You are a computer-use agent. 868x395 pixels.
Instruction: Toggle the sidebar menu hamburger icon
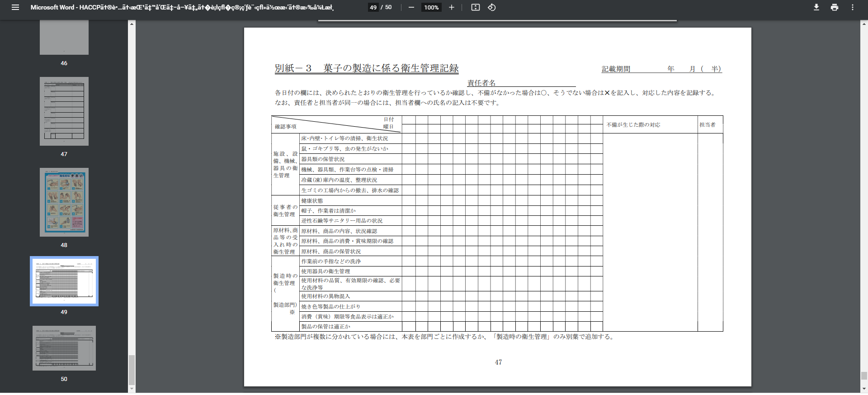(15, 7)
